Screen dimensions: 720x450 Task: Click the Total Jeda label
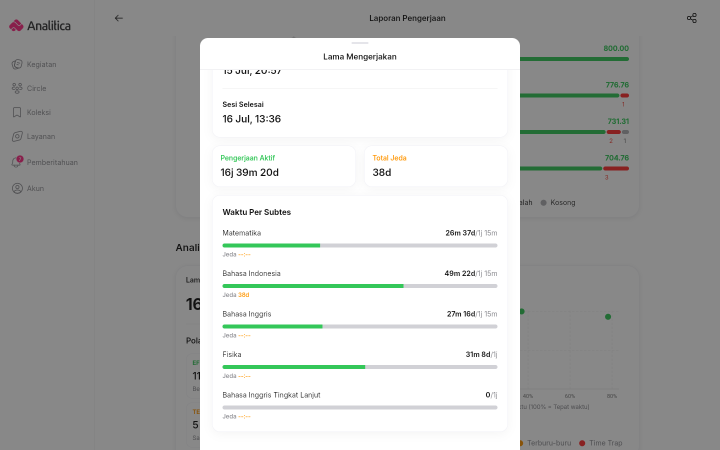(389, 158)
